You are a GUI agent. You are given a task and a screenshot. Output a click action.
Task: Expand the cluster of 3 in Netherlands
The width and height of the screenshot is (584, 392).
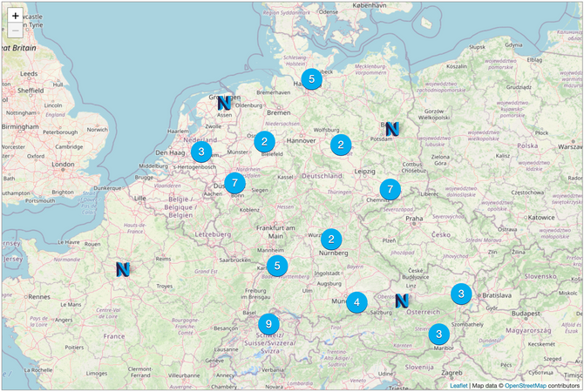click(201, 152)
